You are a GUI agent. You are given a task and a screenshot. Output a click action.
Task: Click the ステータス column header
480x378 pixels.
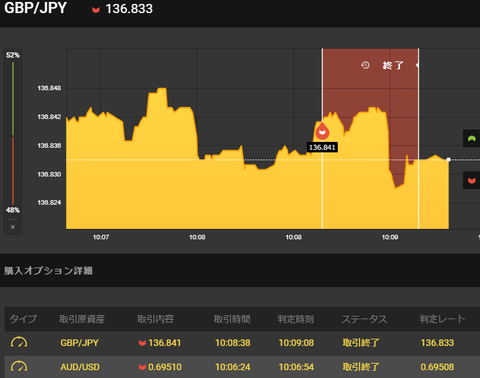[364, 319]
